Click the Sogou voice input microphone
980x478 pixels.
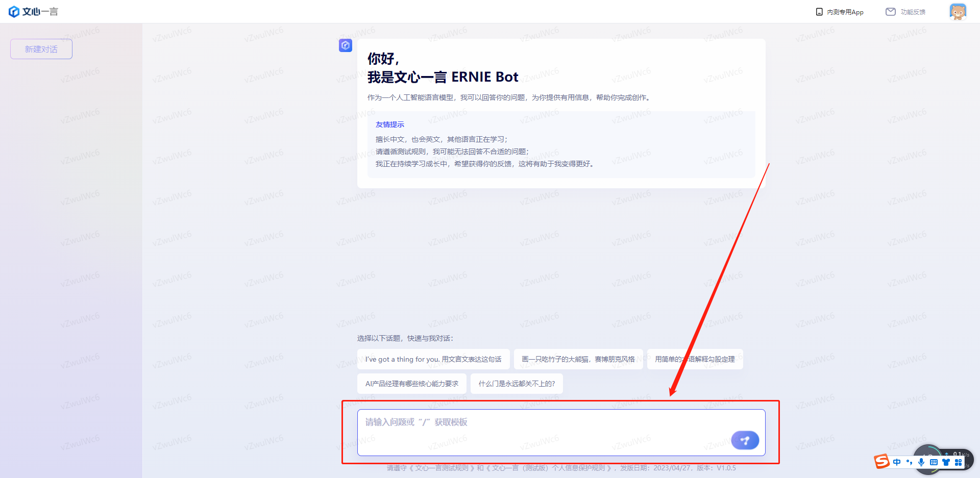(921, 462)
